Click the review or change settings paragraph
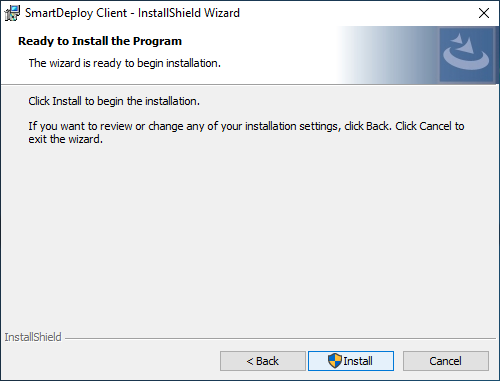The height and width of the screenshot is (381, 500). (x=246, y=132)
